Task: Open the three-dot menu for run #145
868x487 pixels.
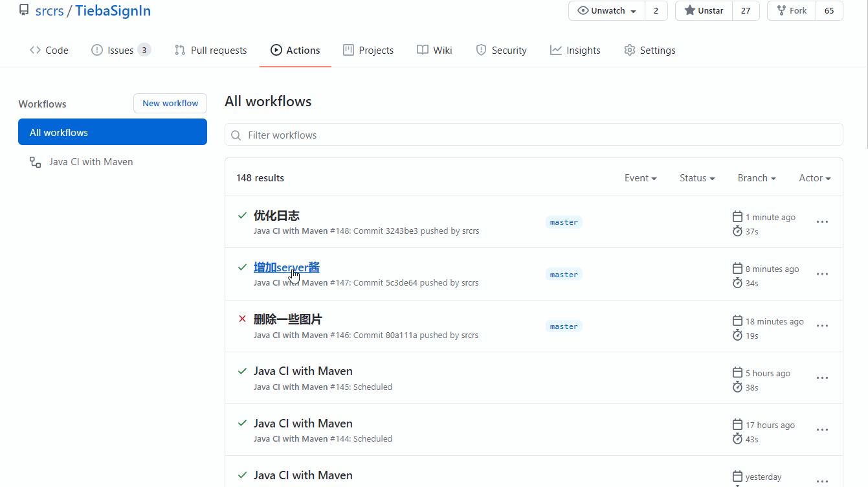Action: pyautogui.click(x=822, y=378)
